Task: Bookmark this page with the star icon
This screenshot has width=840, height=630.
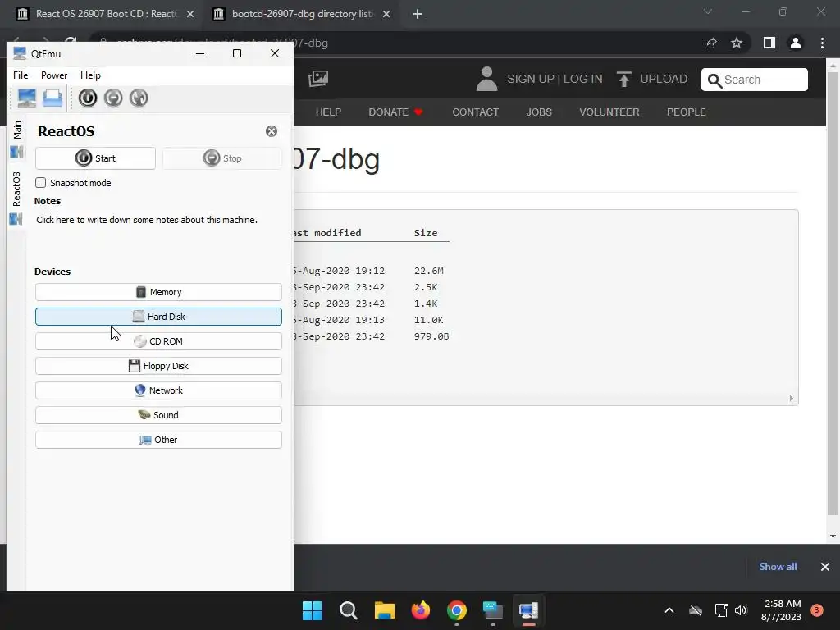Action: 737,43
